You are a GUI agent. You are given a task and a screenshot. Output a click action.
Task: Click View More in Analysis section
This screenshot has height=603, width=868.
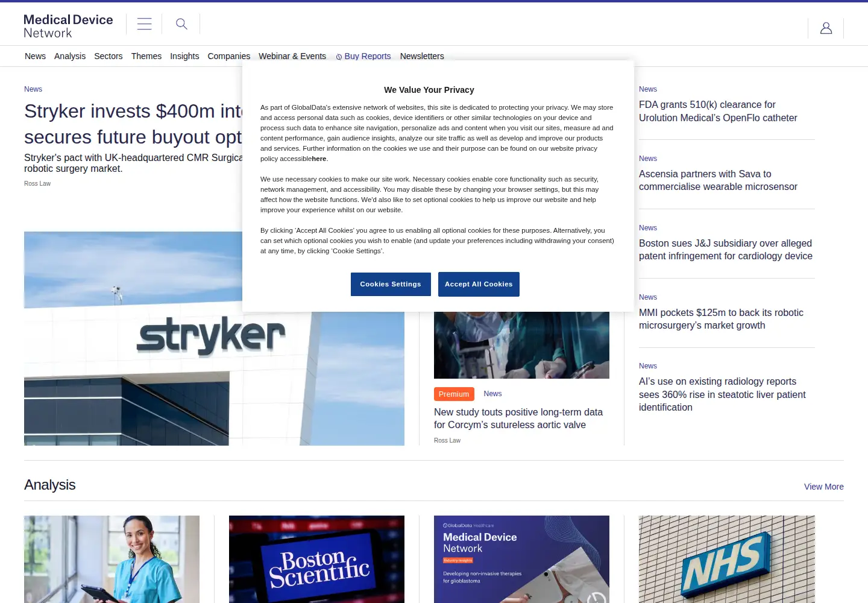tap(823, 487)
